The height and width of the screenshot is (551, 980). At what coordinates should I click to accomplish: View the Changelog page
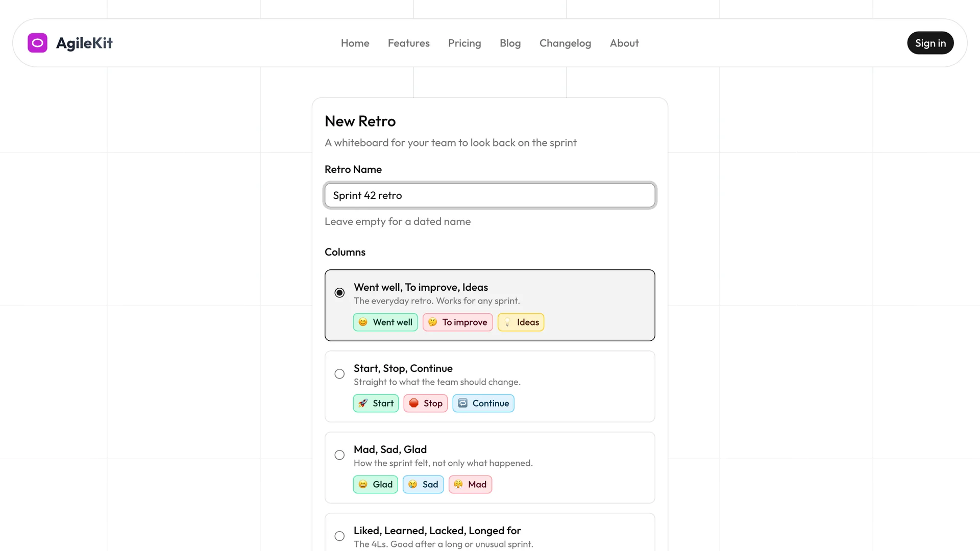tap(565, 43)
